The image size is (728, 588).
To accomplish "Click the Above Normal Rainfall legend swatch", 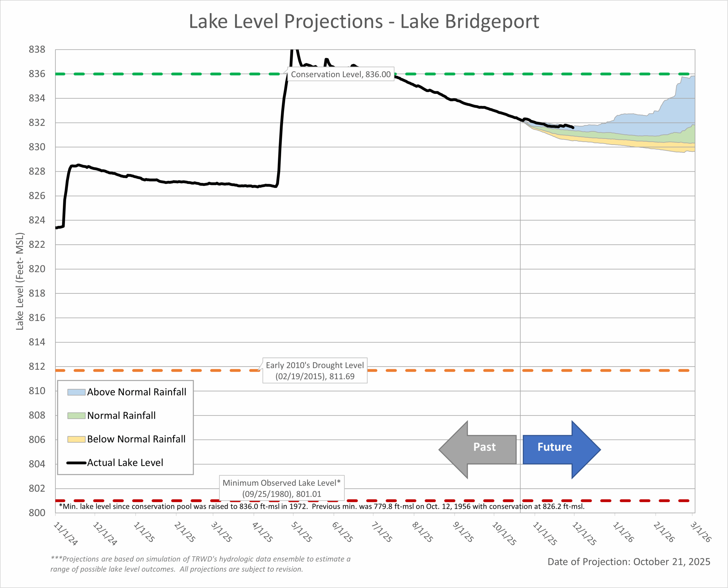I will [76, 392].
